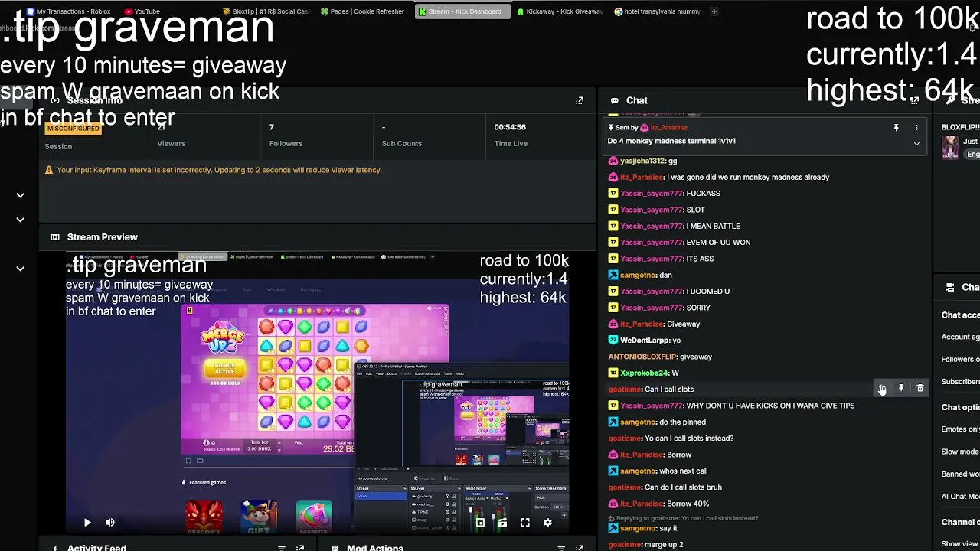
Task: Click the keyframe warning triangle icon
Action: [x=49, y=170]
